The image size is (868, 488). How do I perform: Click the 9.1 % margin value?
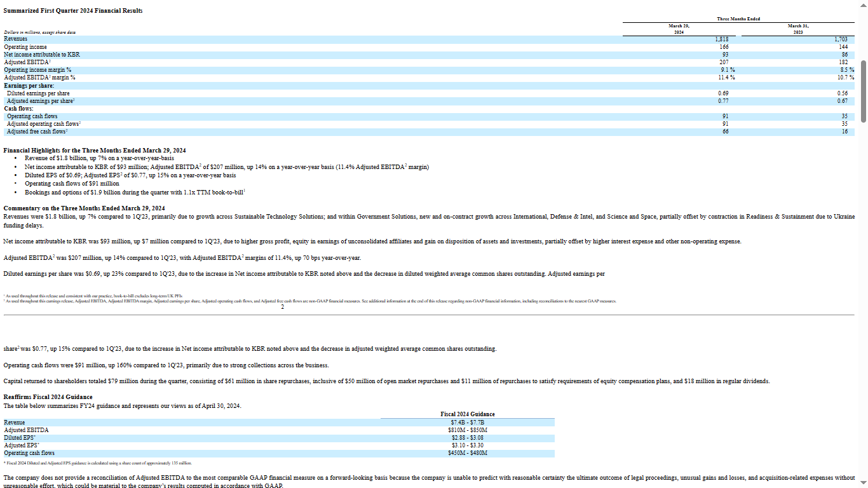pyautogui.click(x=728, y=70)
